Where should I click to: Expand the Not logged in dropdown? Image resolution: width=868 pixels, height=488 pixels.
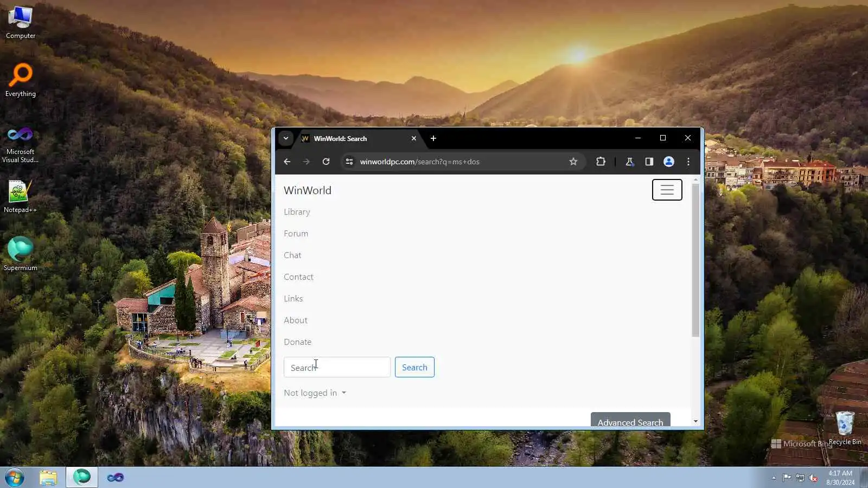click(x=315, y=393)
